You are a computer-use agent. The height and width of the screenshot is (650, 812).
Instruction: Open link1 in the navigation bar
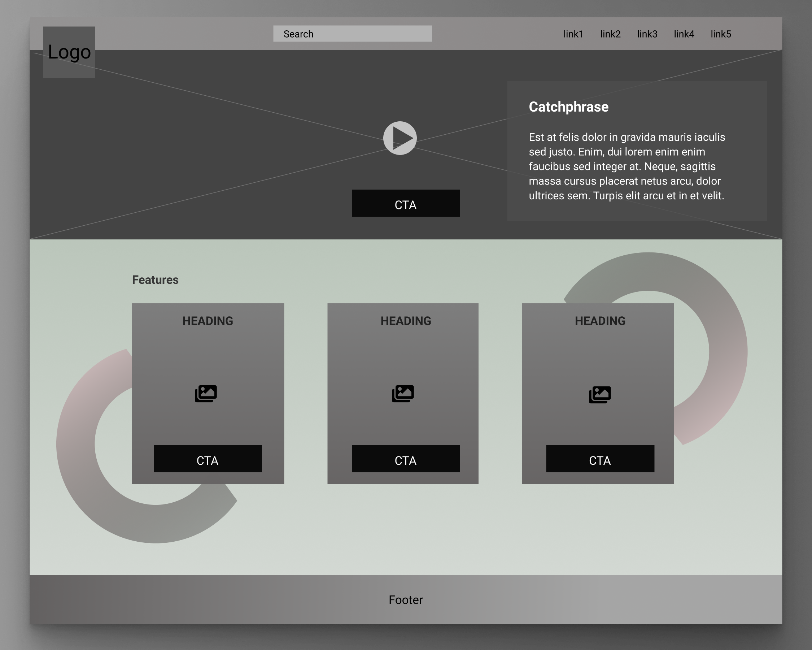[572, 34]
